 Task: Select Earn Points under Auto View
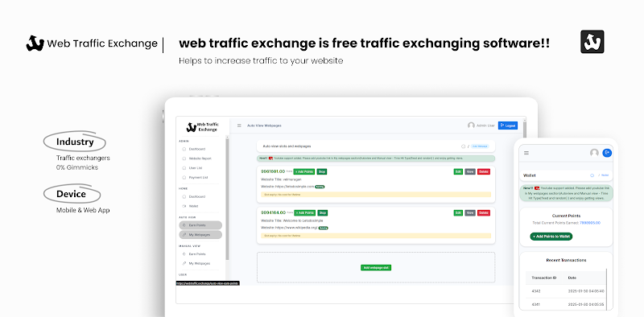tap(200, 225)
